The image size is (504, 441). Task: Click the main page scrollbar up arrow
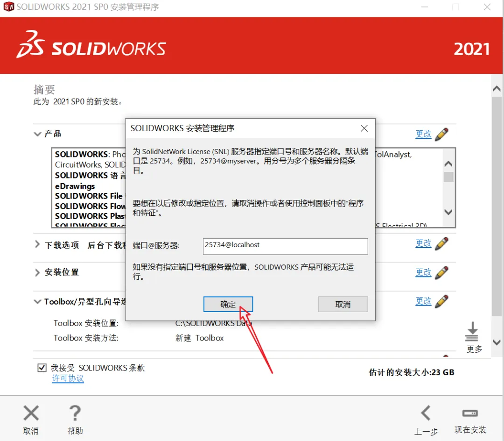tap(497, 88)
